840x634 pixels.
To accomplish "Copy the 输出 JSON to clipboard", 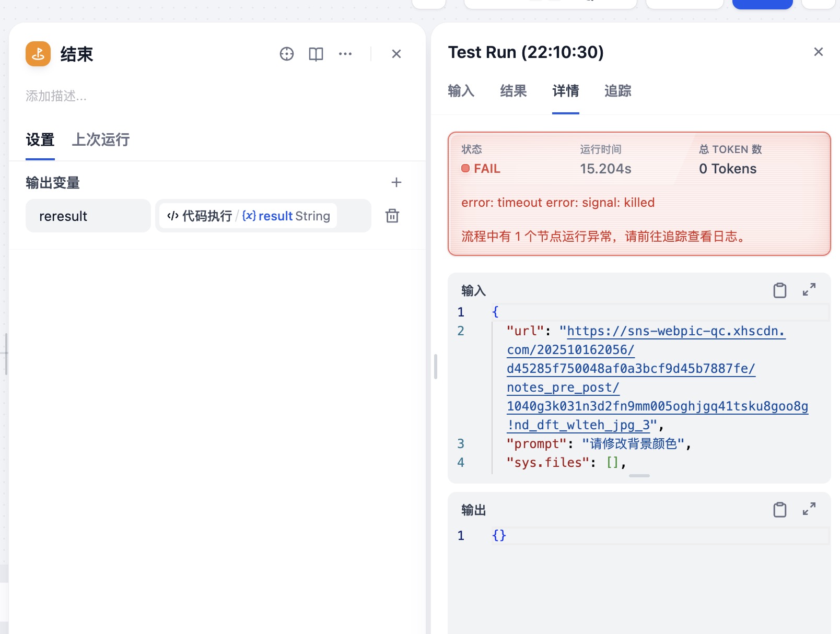I will tap(779, 510).
